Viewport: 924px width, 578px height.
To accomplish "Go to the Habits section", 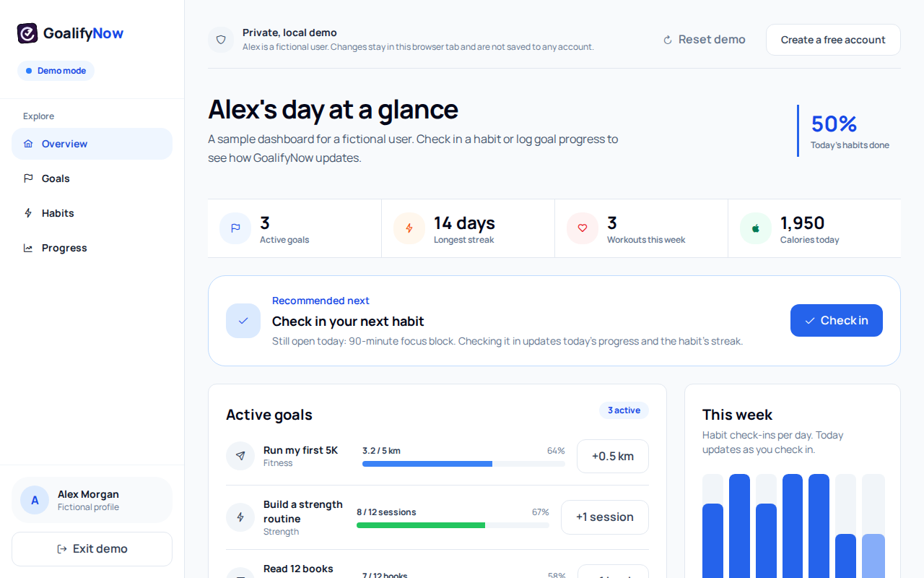I will (x=92, y=213).
